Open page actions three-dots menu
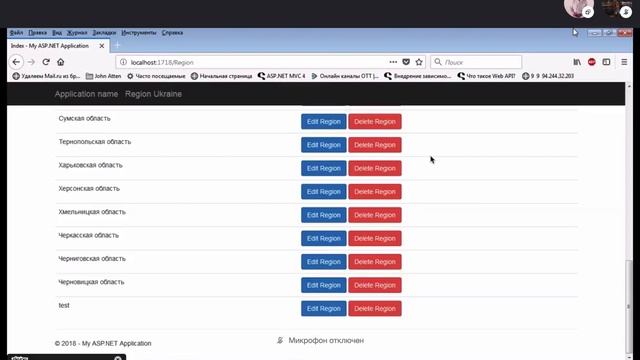The width and height of the screenshot is (640, 360). [393, 62]
